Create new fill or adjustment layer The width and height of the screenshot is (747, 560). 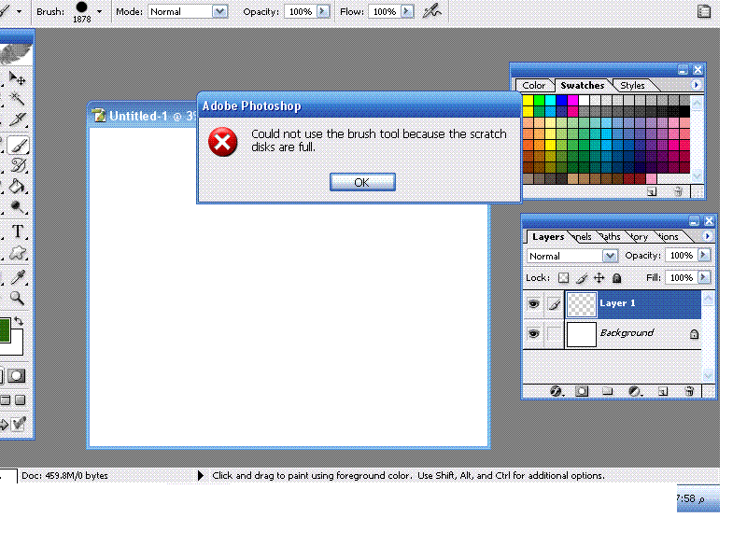pyautogui.click(x=635, y=391)
